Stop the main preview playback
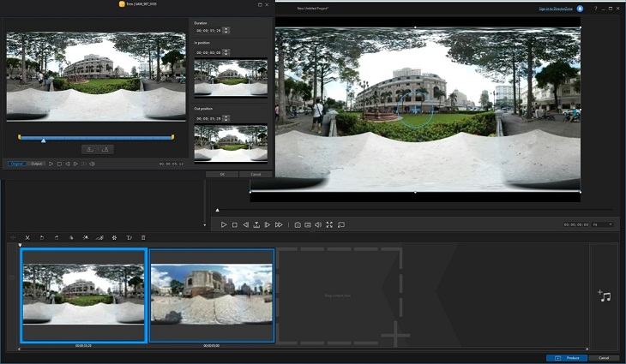 coord(235,225)
